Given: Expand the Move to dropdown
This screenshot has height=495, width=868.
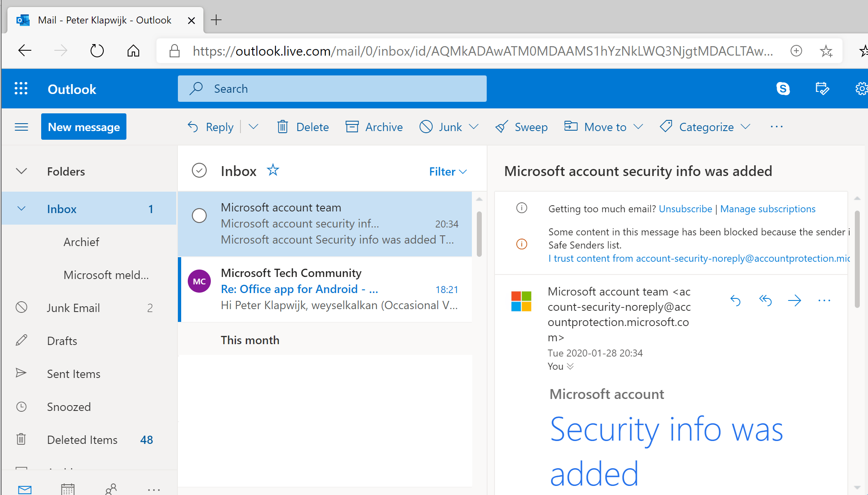Looking at the screenshot, I should pos(638,127).
